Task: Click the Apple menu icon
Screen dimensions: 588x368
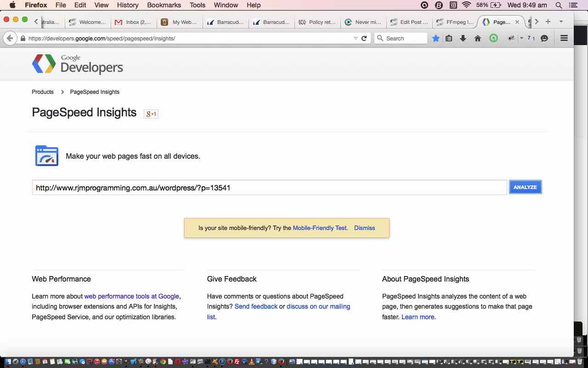Action: [x=12, y=5]
